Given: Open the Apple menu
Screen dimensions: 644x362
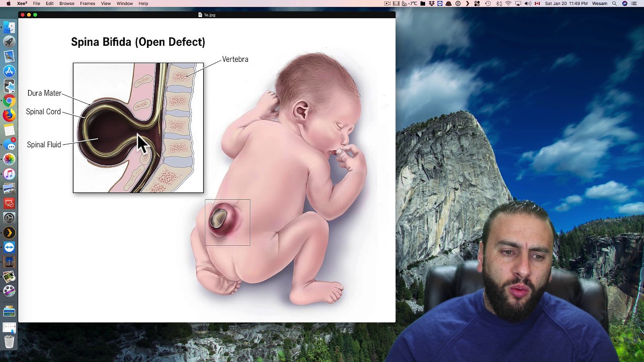Looking at the screenshot, I should click(x=9, y=4).
